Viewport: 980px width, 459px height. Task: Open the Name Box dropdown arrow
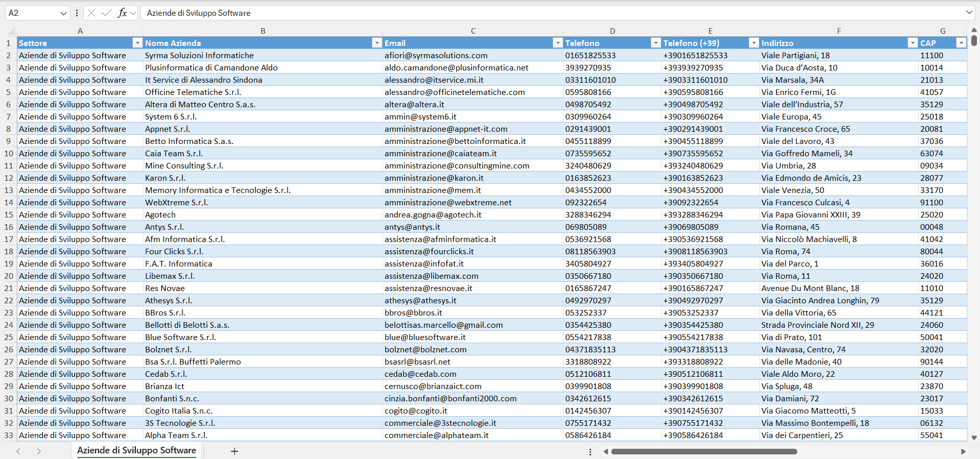coord(63,13)
